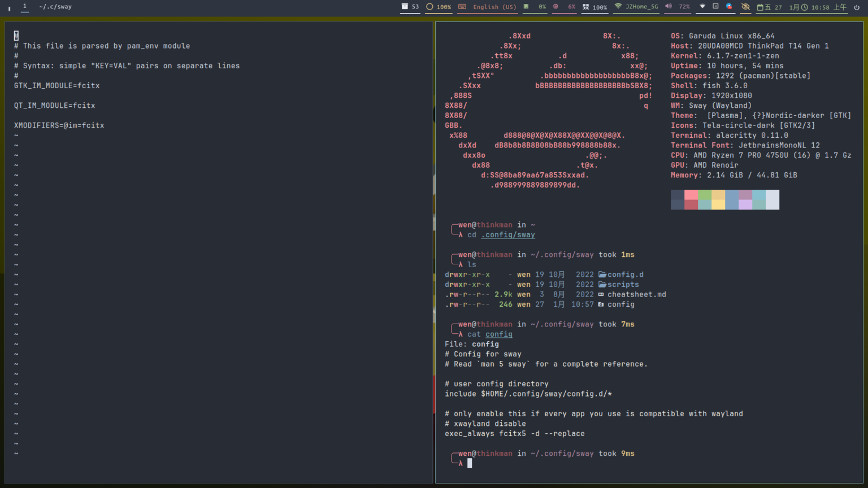This screenshot has width=868, height=488.
Task: Toggle the idle inhibitor crossed-eye icon
Action: [x=745, y=7]
